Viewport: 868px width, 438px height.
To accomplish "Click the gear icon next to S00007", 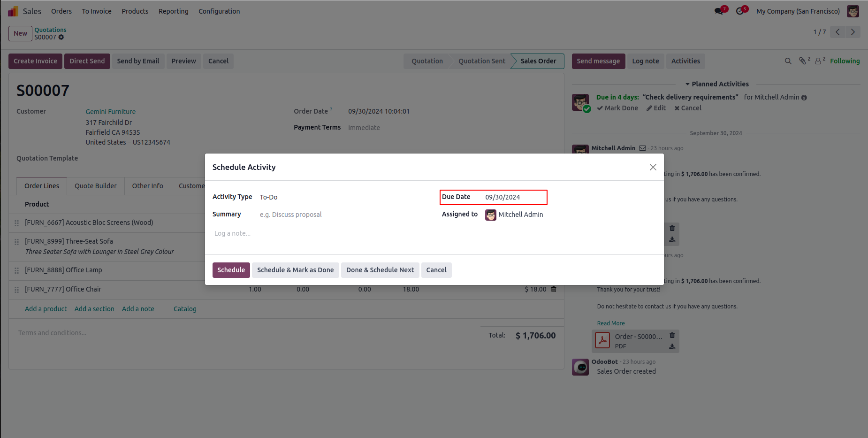I will [x=61, y=37].
